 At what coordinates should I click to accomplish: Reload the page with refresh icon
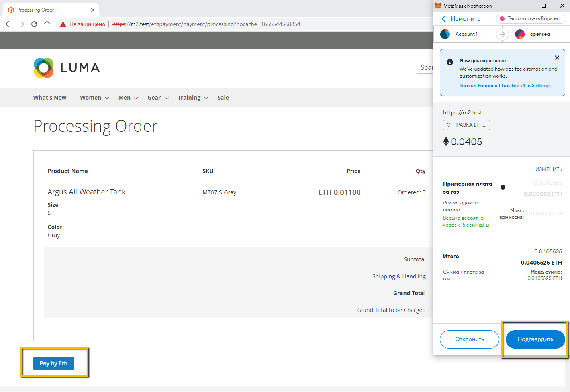click(34, 24)
